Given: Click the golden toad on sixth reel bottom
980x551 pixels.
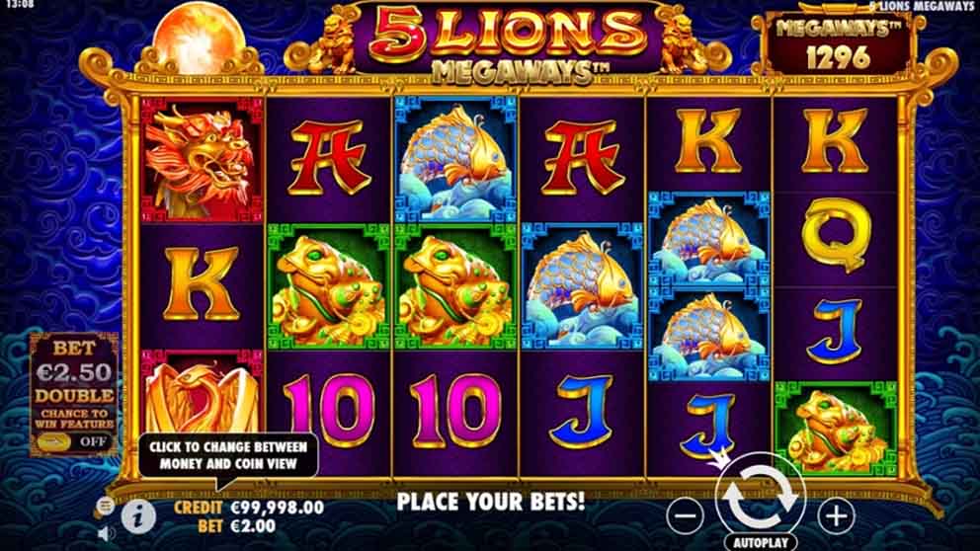Looking at the screenshot, I should coord(836,429).
